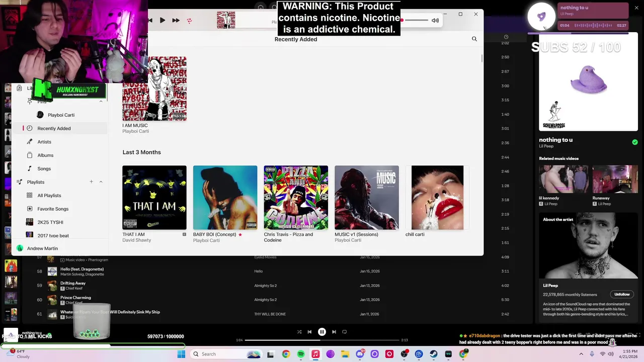Open MUSIC v1 (Sessions) album
The height and width of the screenshot is (362, 644).
click(x=367, y=198)
